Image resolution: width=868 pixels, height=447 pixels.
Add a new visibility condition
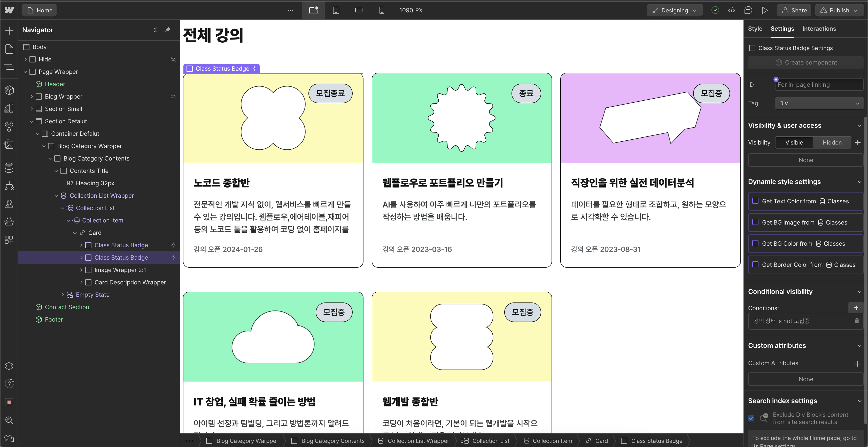856,308
